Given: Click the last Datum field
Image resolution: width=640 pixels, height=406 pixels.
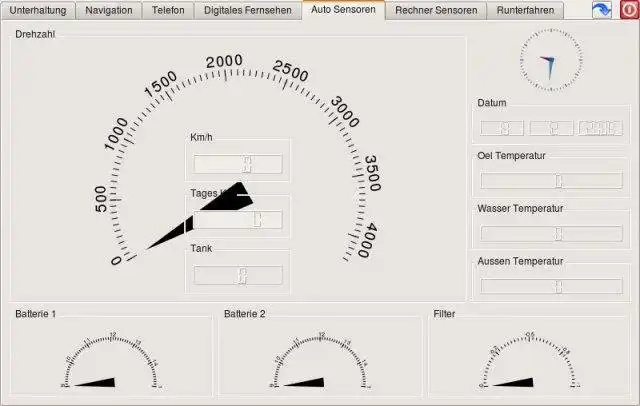Looking at the screenshot, I should [600, 128].
